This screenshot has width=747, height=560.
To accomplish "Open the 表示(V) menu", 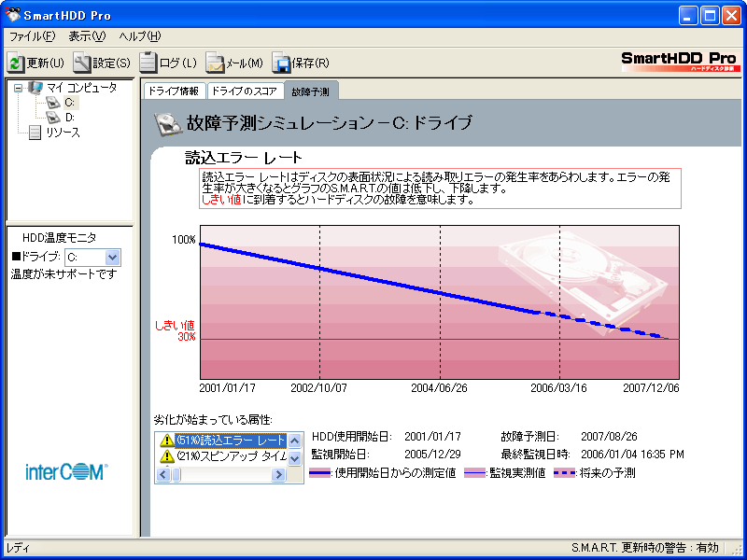I will coord(87,36).
